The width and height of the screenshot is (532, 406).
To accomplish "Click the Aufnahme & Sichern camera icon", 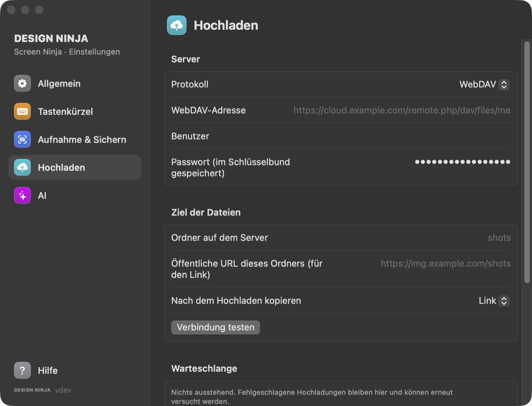I will coord(22,140).
